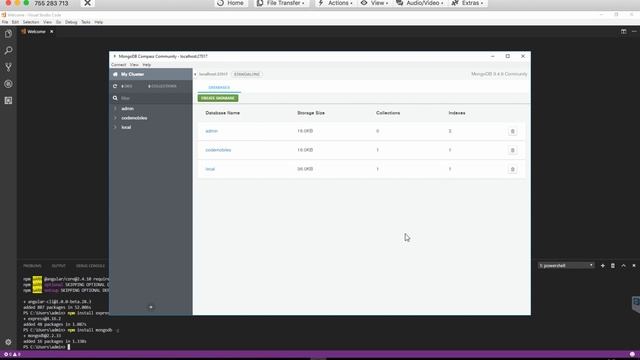The height and width of the screenshot is (360, 640).
Task: Click the errors and warnings status indicator
Action: [x=12, y=354]
